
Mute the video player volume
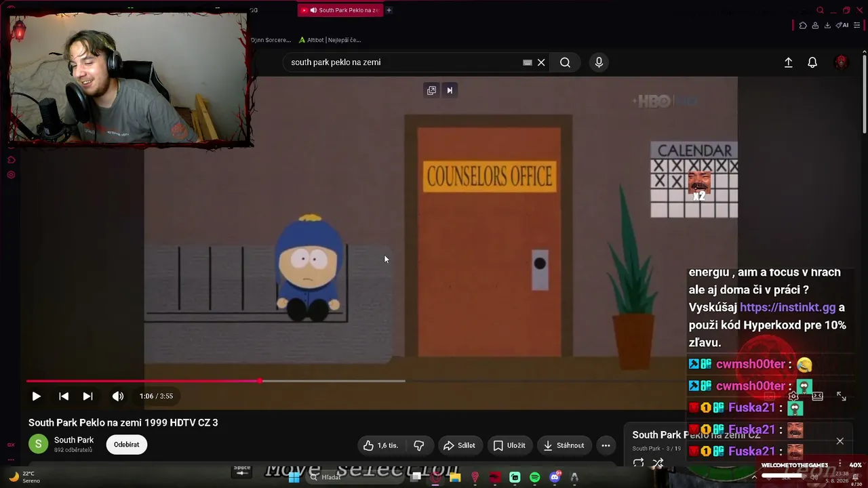118,396
